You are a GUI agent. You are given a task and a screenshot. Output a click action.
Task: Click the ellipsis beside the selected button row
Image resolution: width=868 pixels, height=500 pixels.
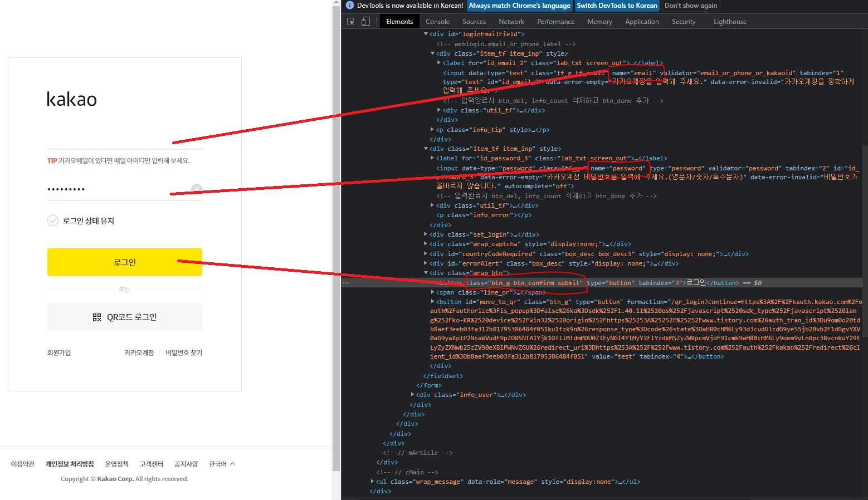346,283
